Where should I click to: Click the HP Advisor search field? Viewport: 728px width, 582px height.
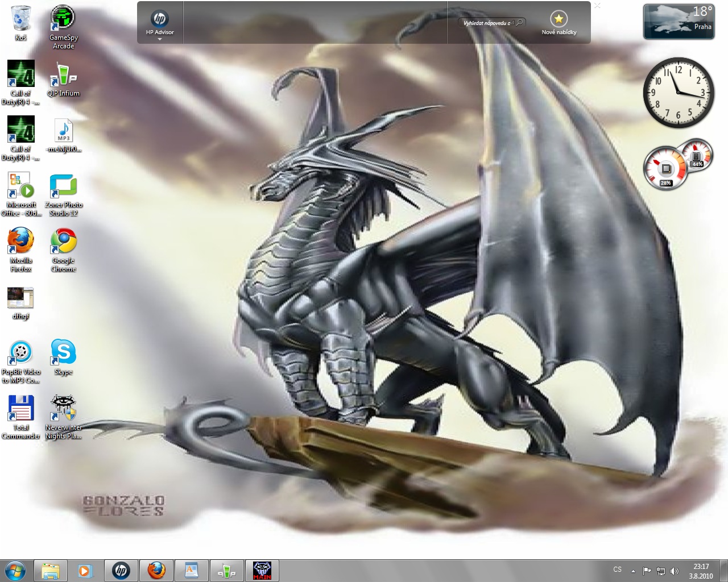tap(488, 23)
